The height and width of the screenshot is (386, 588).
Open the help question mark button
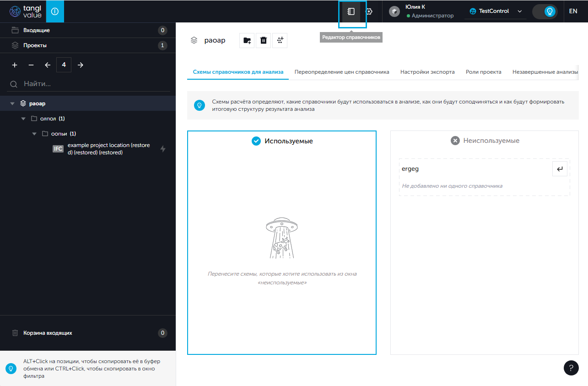click(571, 368)
